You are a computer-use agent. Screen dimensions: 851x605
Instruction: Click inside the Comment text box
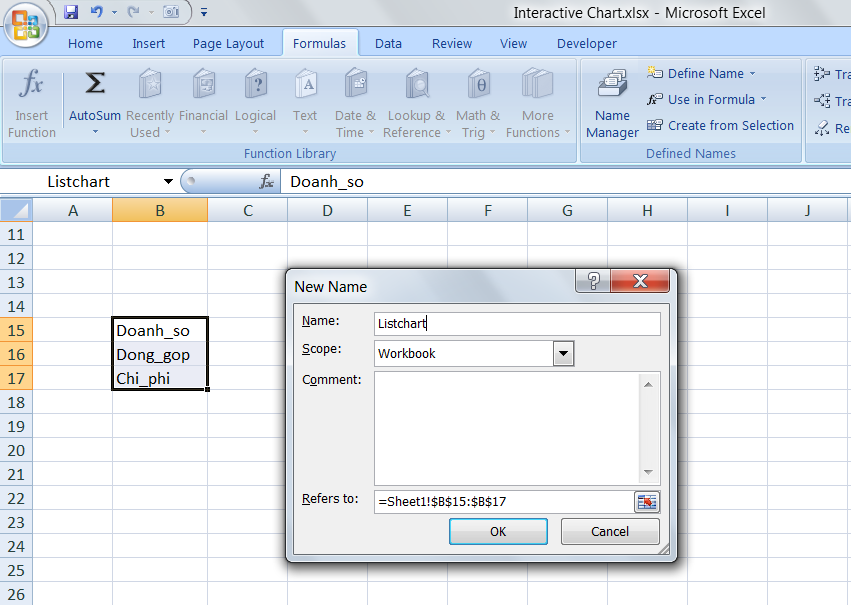(x=508, y=428)
